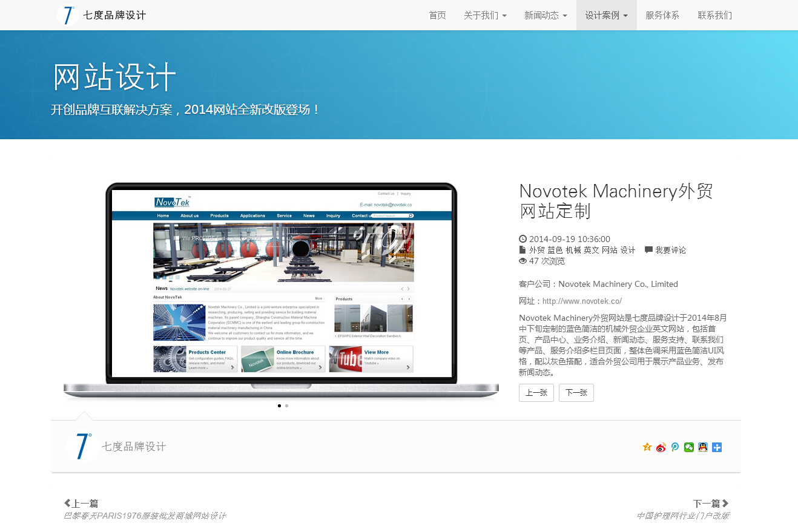The width and height of the screenshot is (798, 532).
Task: Click the 客户公司：Novotek Machinery Co., Limited text
Action: click(598, 284)
